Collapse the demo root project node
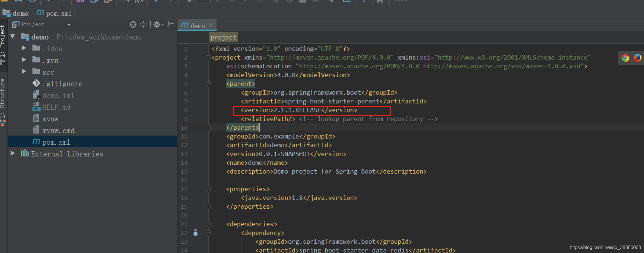 click(x=13, y=37)
